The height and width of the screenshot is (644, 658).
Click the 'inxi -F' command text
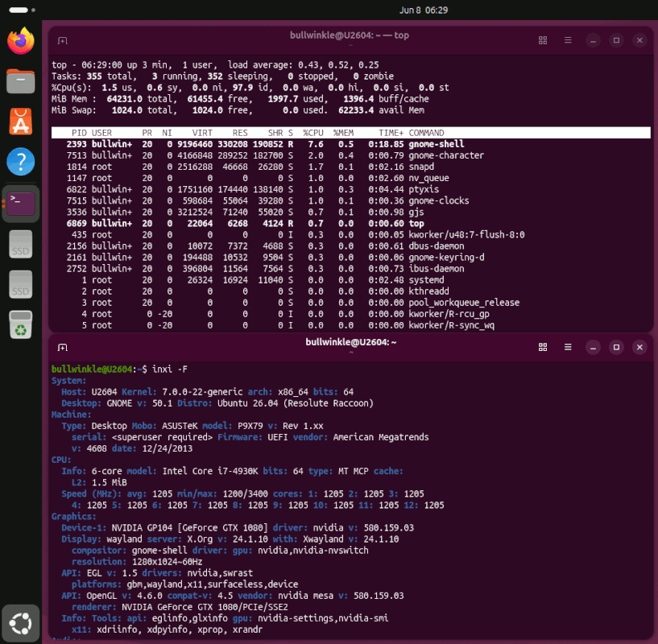(170, 369)
